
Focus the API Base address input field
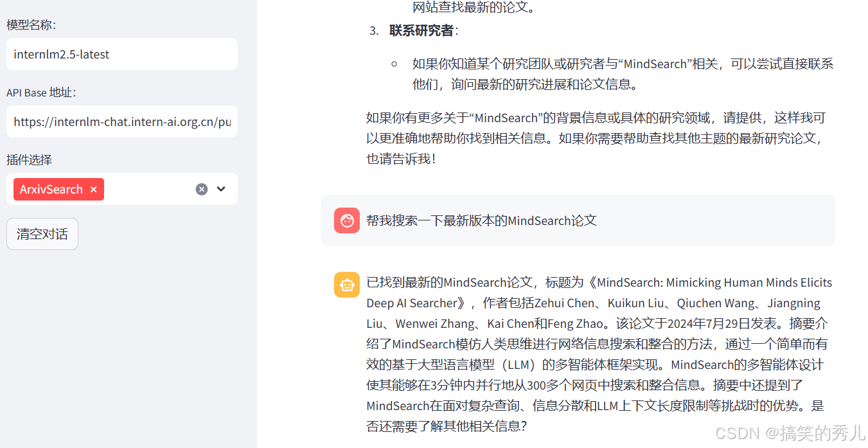(122, 121)
